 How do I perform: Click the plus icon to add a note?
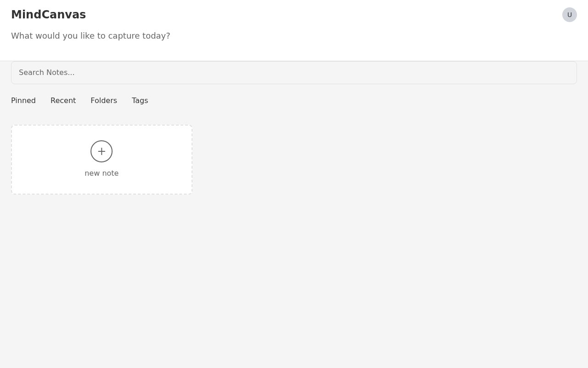[102, 151]
